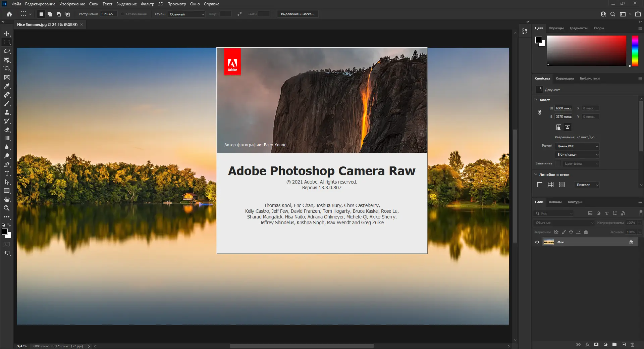The width and height of the screenshot is (644, 349).
Task: Select the Hand tool
Action: click(7, 199)
